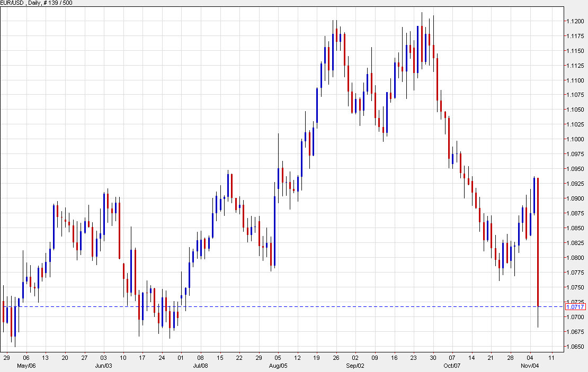Select the May/06 date axis label
Image resolution: width=588 pixels, height=372 pixels.
pos(28,365)
